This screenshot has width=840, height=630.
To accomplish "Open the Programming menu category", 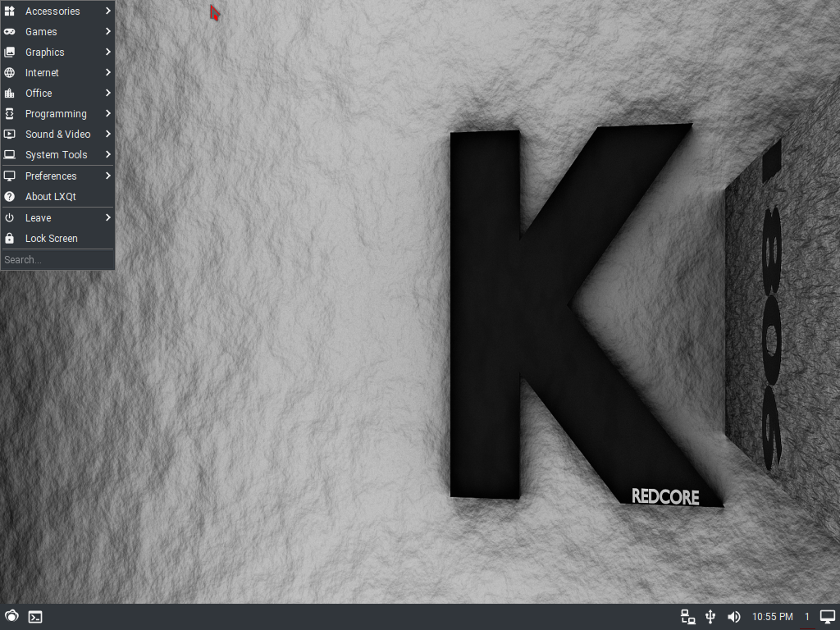I will tap(57, 113).
